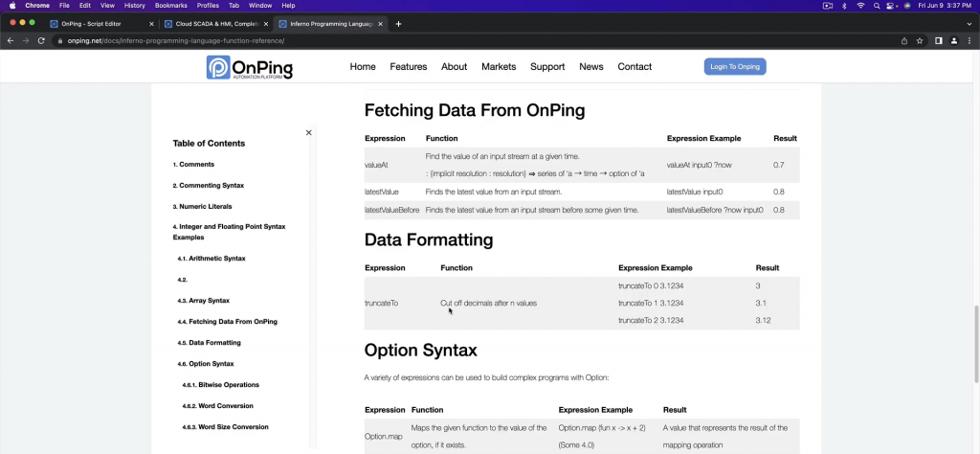This screenshot has height=454, width=980.
Task: Open Control Center in menu bar
Action: (891, 6)
